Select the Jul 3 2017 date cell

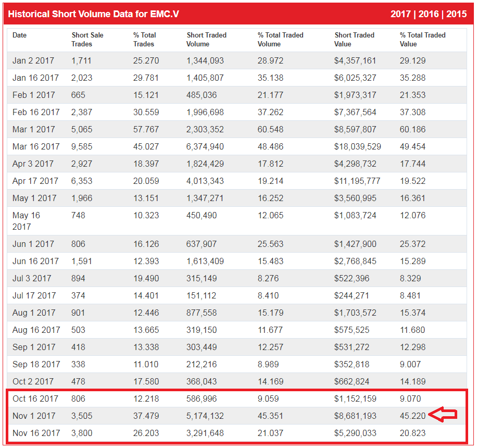pyautogui.click(x=32, y=279)
